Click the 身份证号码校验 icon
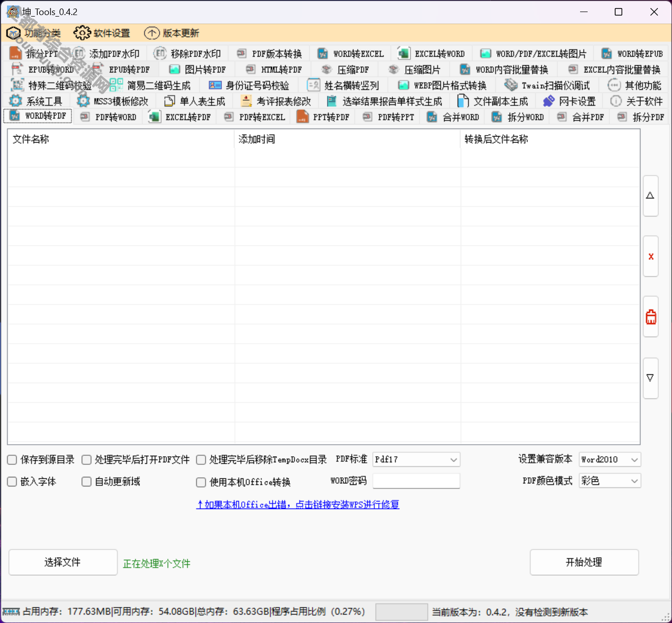The height and width of the screenshot is (623, 672). [x=215, y=85]
